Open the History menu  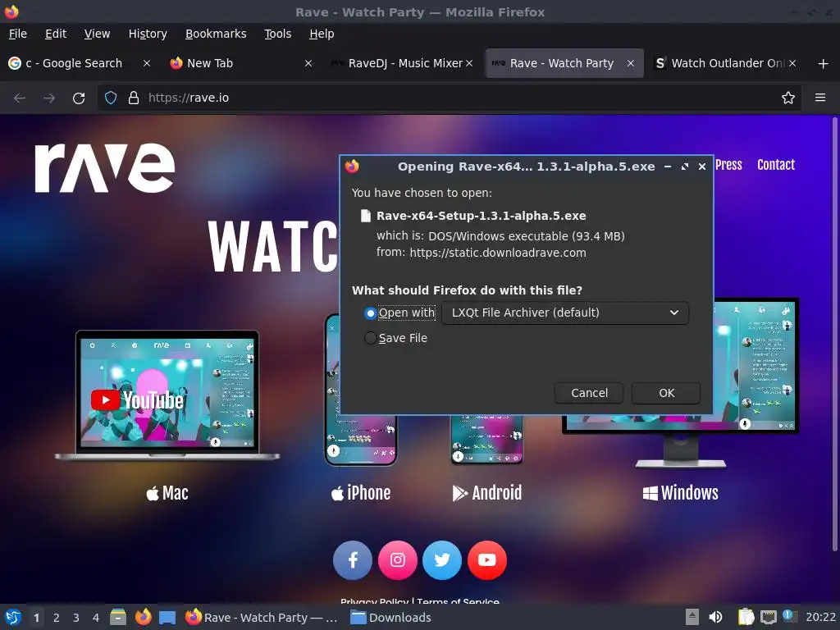(x=148, y=34)
